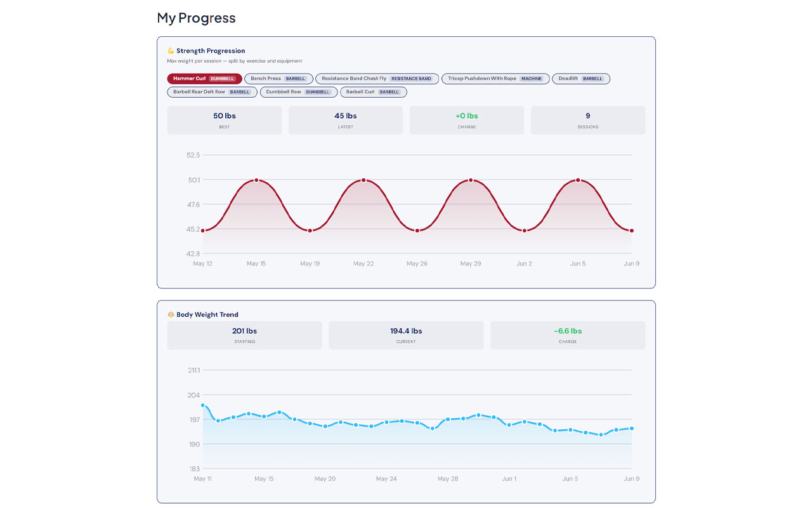Click the 194.4 lbs Current card
The image size is (812, 508).
point(406,335)
